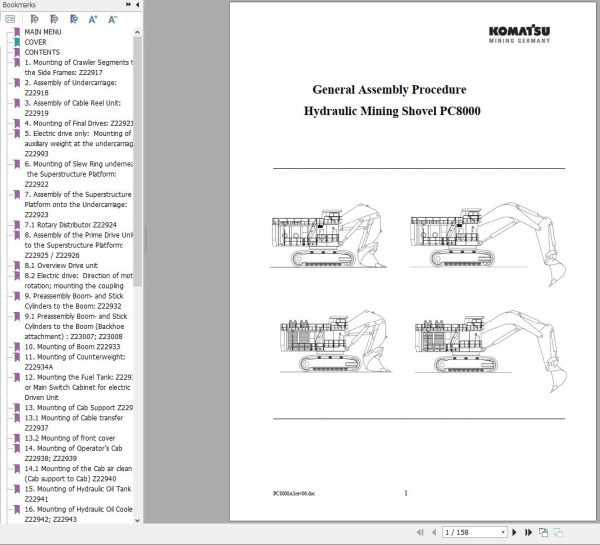Click the bookmark icon next to MAIN MENU
The image size is (600, 545).
pyautogui.click(x=17, y=32)
